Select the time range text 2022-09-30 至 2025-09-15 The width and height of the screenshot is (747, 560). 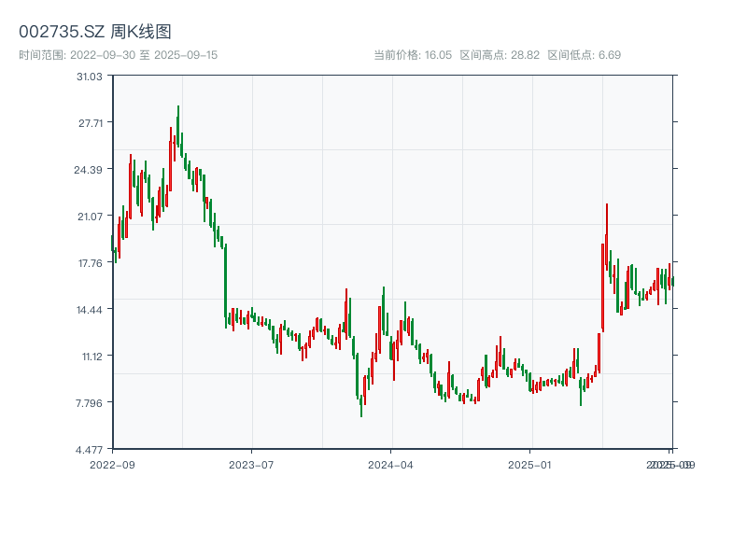pos(144,55)
